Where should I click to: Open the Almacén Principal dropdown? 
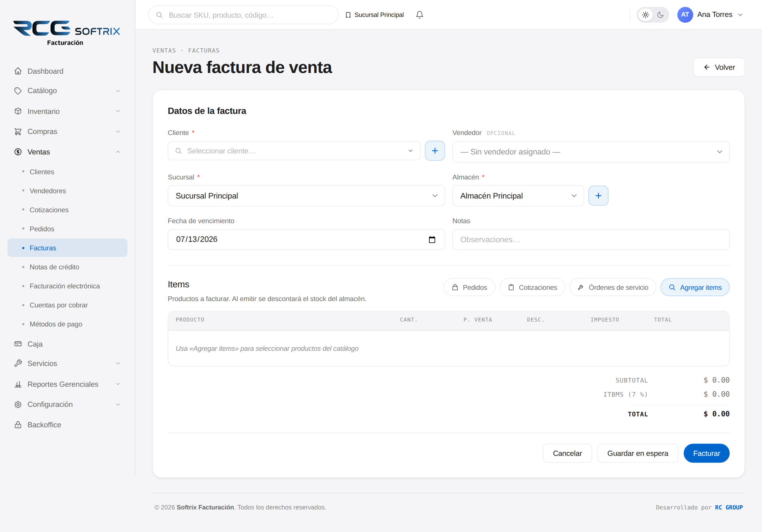518,196
